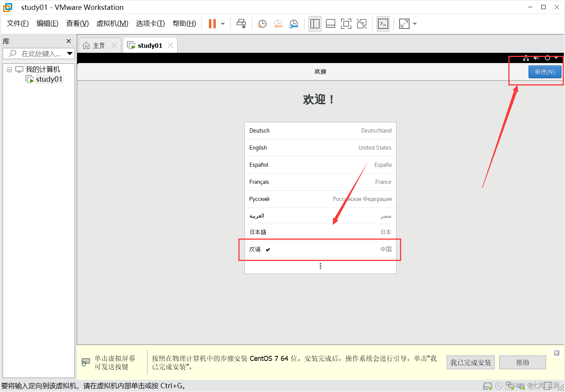Open the snapshot manager
This screenshot has height=392, width=565.
294,24
